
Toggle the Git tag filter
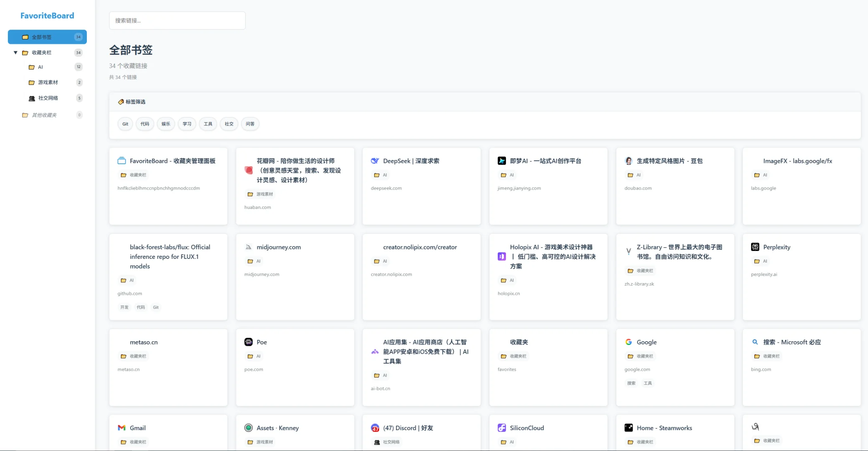(x=125, y=124)
